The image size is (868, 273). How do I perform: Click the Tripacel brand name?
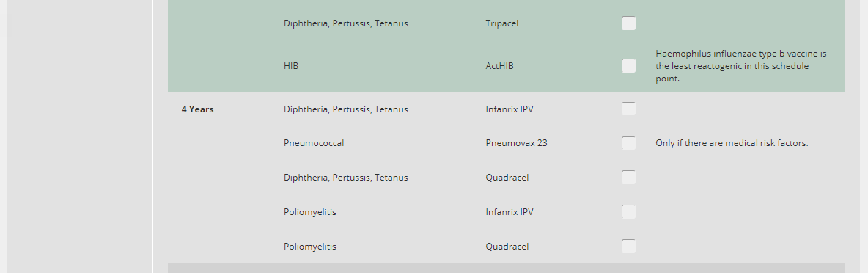point(502,23)
